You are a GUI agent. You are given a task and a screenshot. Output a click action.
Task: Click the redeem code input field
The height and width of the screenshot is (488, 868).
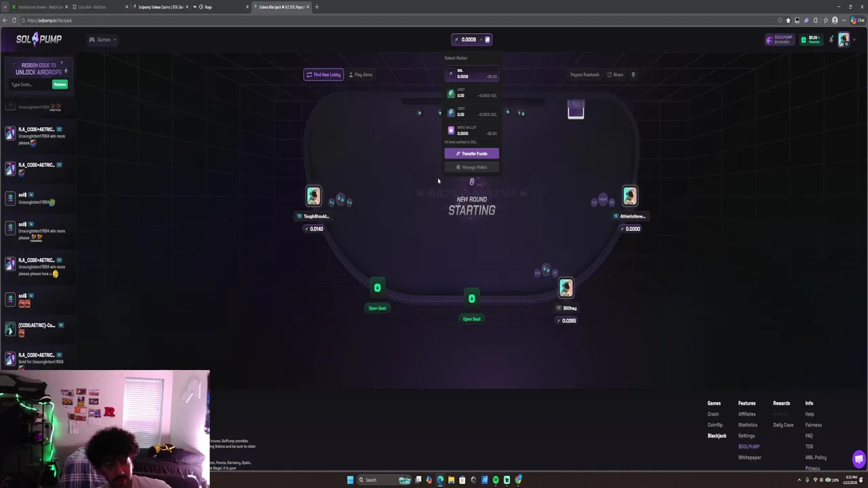pos(30,85)
